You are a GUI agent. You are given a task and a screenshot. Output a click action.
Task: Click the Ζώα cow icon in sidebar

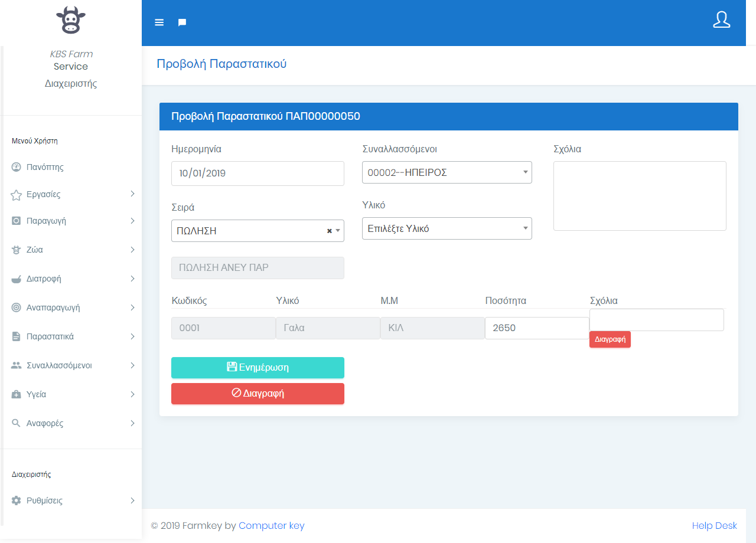coord(17,250)
